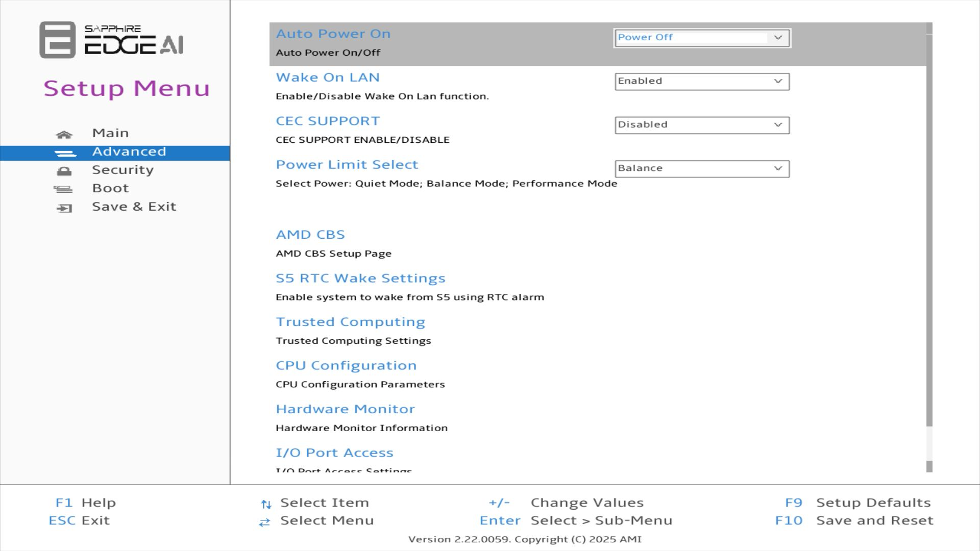Click the Select Menu left-right arrows icon
This screenshot has height=551, width=980.
pyautogui.click(x=264, y=522)
